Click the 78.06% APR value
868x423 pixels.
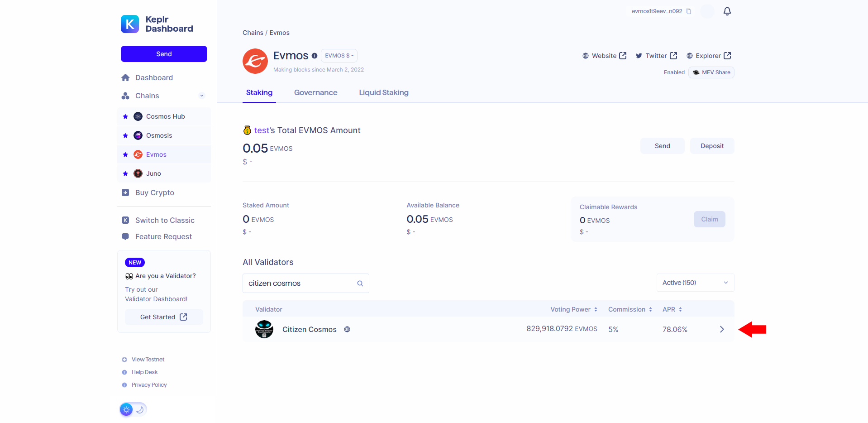click(x=675, y=329)
